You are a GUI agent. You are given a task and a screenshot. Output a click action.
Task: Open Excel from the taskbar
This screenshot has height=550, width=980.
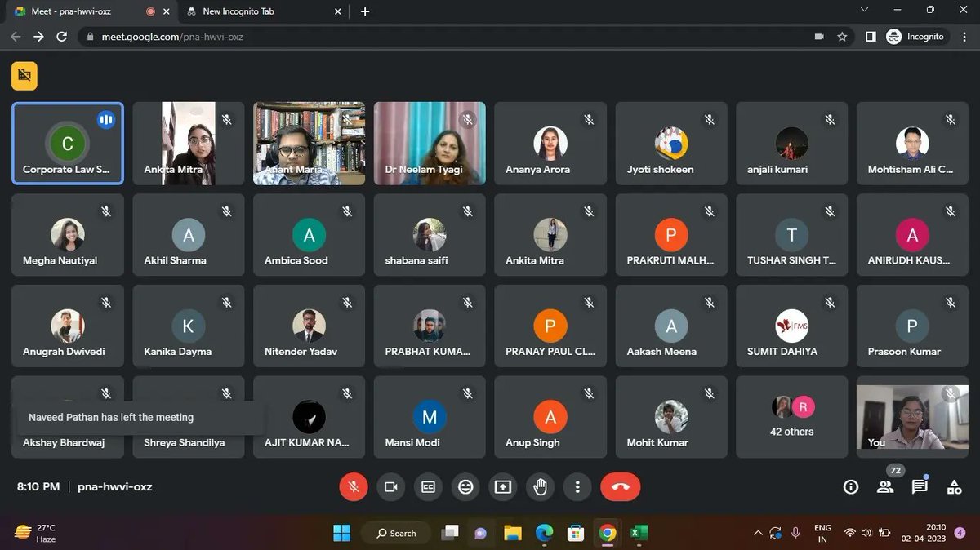(x=639, y=533)
